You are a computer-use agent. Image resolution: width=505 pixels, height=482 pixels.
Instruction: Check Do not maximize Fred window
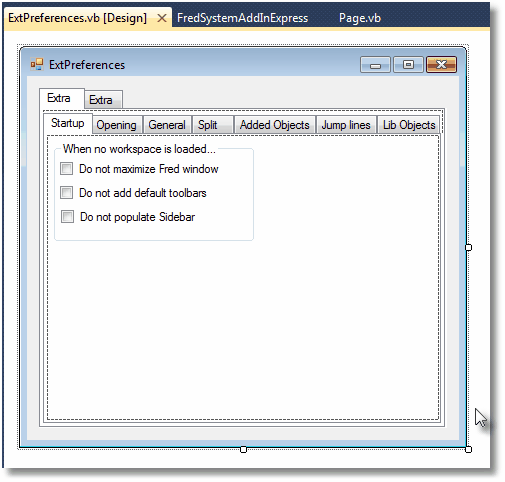pyautogui.click(x=66, y=169)
